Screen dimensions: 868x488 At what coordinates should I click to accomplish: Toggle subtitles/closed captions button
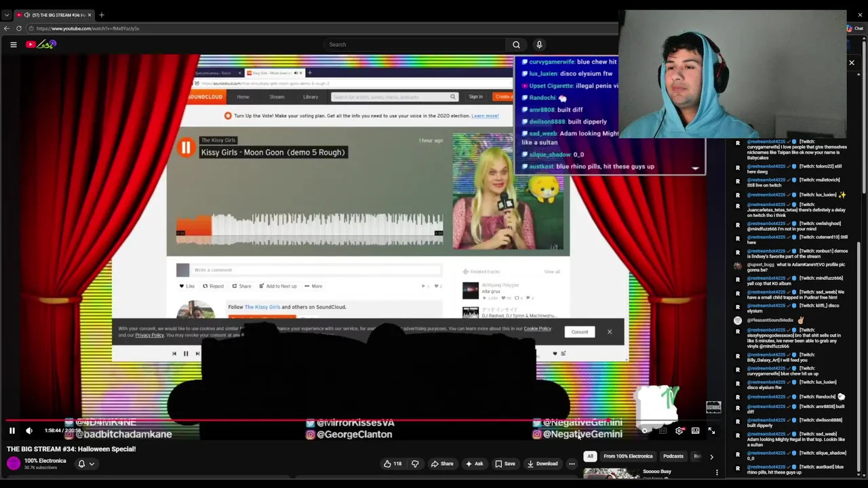tap(663, 430)
